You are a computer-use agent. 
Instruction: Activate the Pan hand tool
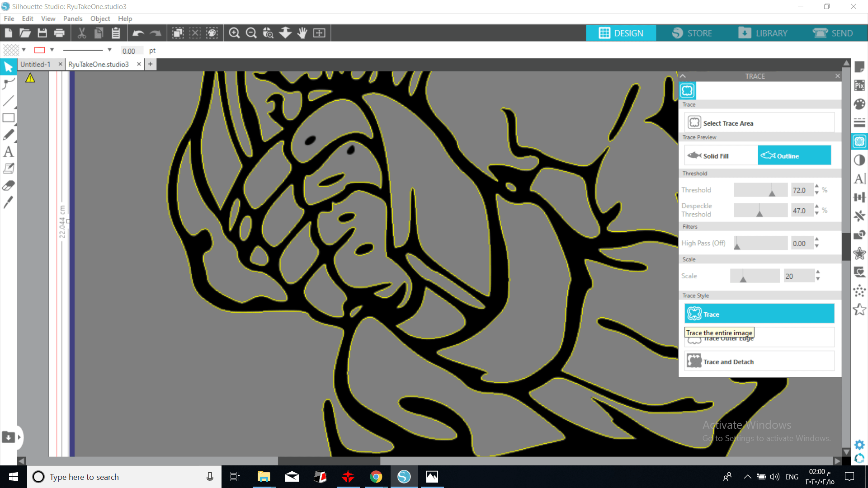pos(302,33)
